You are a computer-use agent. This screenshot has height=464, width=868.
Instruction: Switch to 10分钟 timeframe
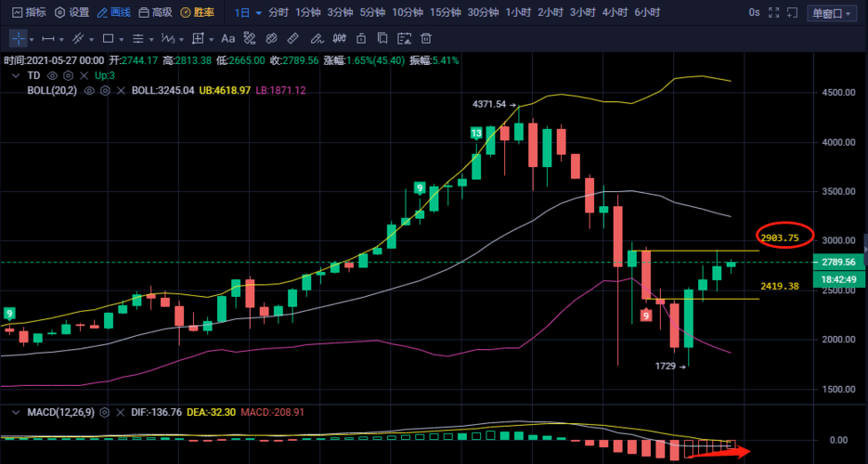408,13
